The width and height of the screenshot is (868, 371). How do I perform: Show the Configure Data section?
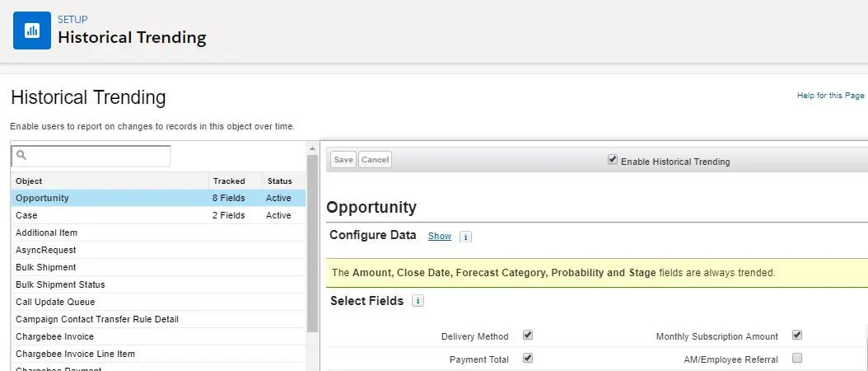click(440, 237)
